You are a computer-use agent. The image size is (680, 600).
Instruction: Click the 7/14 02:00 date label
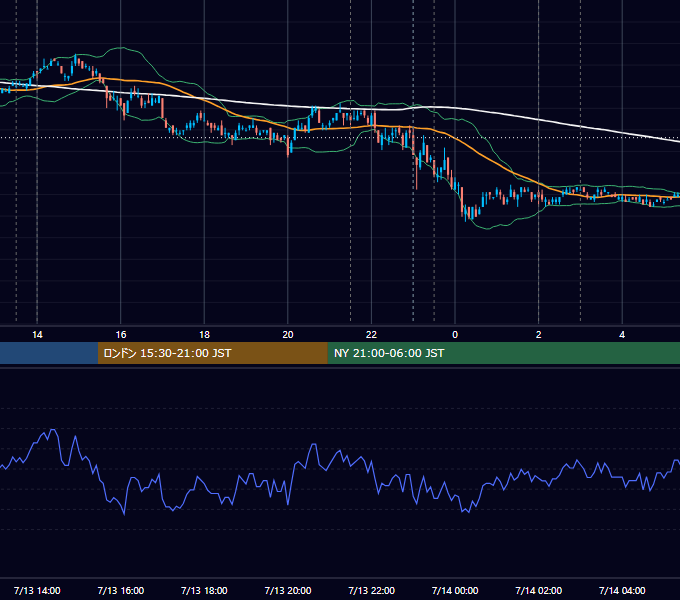(x=539, y=590)
